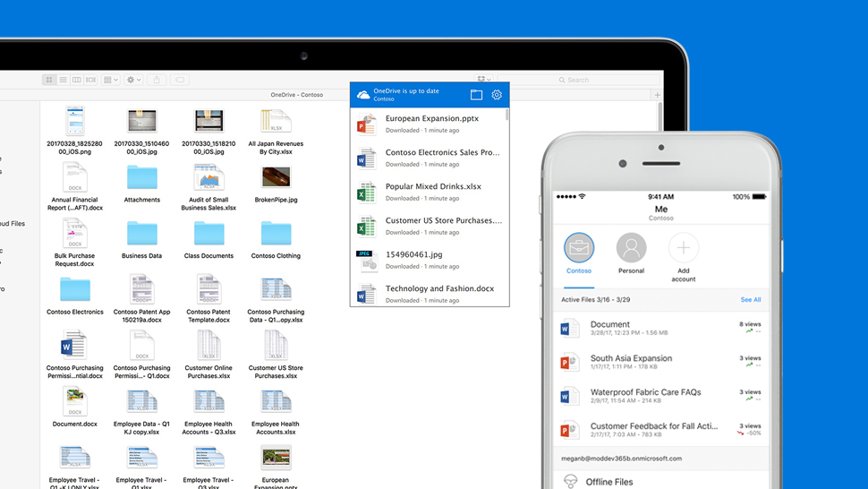This screenshot has height=489, width=868.
Task: Open Customer US Store Purchases in popup
Action: tap(429, 226)
